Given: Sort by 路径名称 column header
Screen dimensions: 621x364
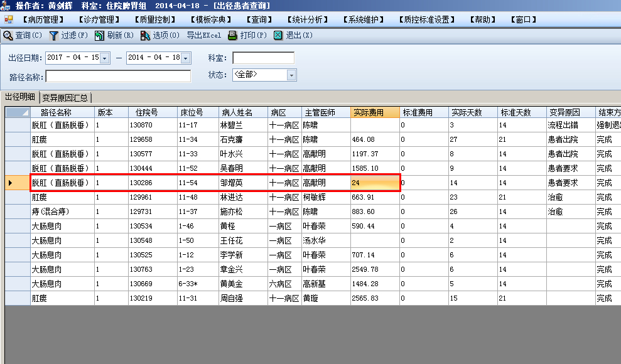Looking at the screenshot, I should tap(62, 112).
